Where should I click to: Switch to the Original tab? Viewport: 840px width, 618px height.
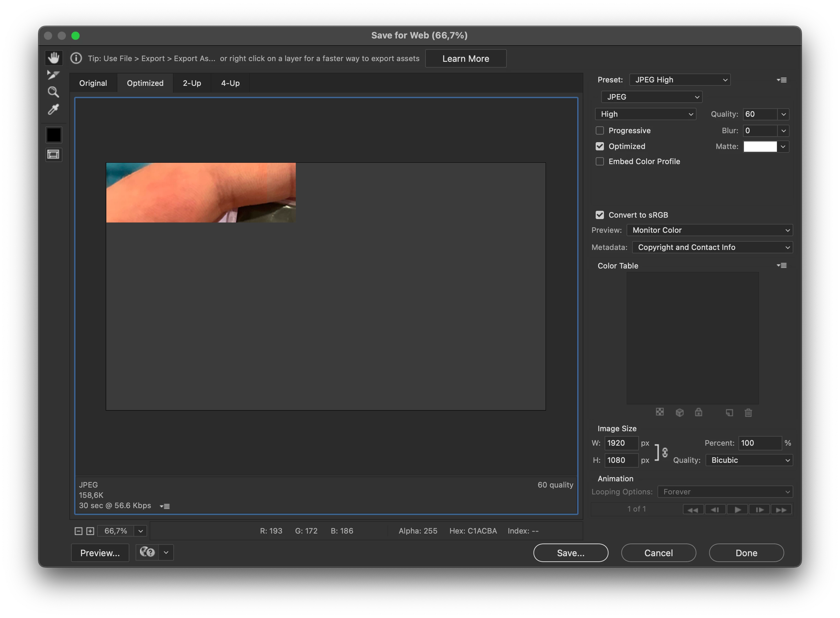click(x=93, y=83)
